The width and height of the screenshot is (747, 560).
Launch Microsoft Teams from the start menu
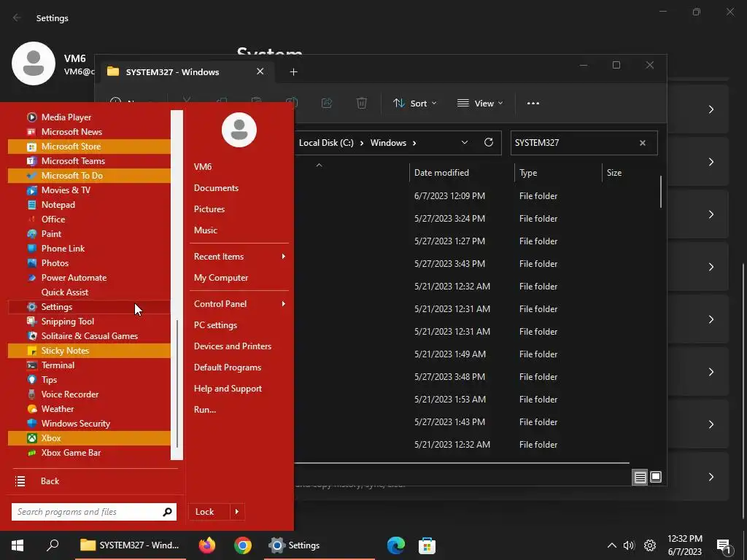click(x=89, y=161)
